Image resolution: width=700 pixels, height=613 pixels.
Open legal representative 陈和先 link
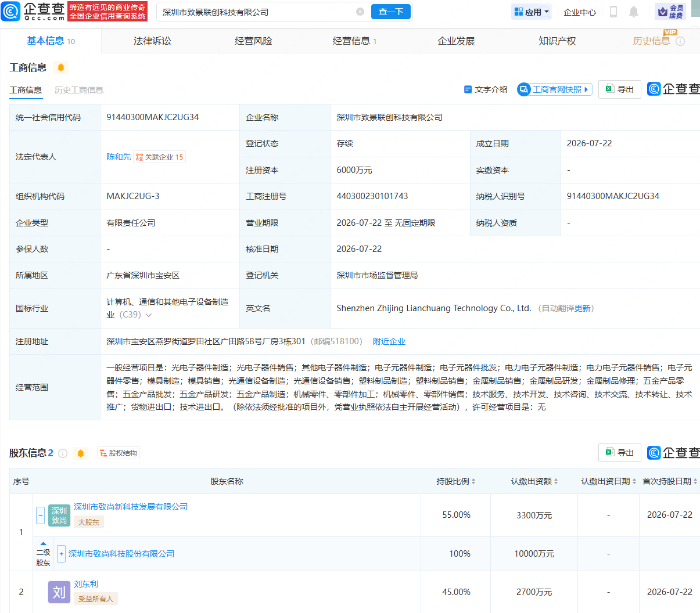pos(119,157)
